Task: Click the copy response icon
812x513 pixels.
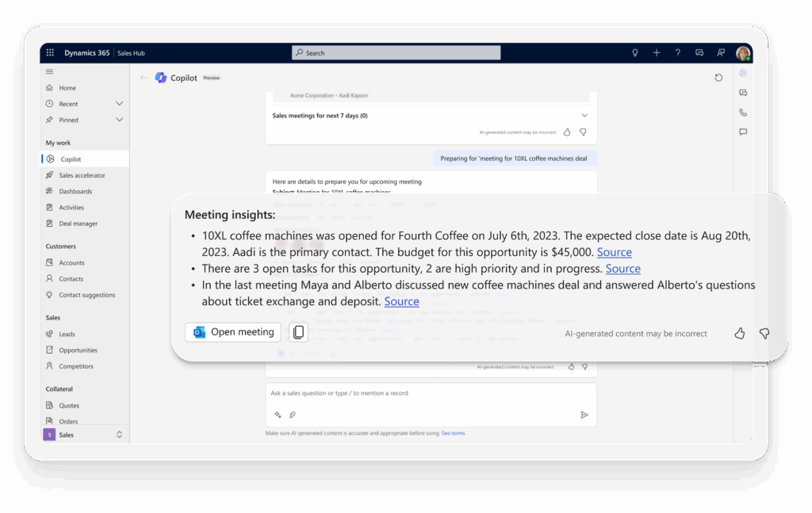Action: (x=298, y=332)
